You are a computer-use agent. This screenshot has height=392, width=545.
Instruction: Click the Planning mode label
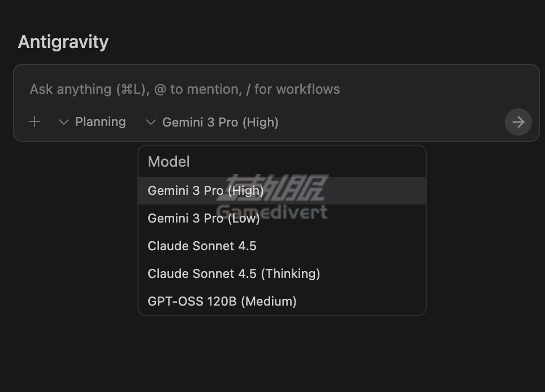pos(101,121)
